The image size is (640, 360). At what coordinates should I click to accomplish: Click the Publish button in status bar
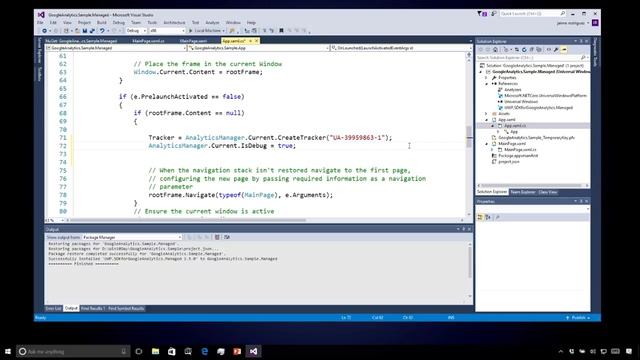pos(578,318)
